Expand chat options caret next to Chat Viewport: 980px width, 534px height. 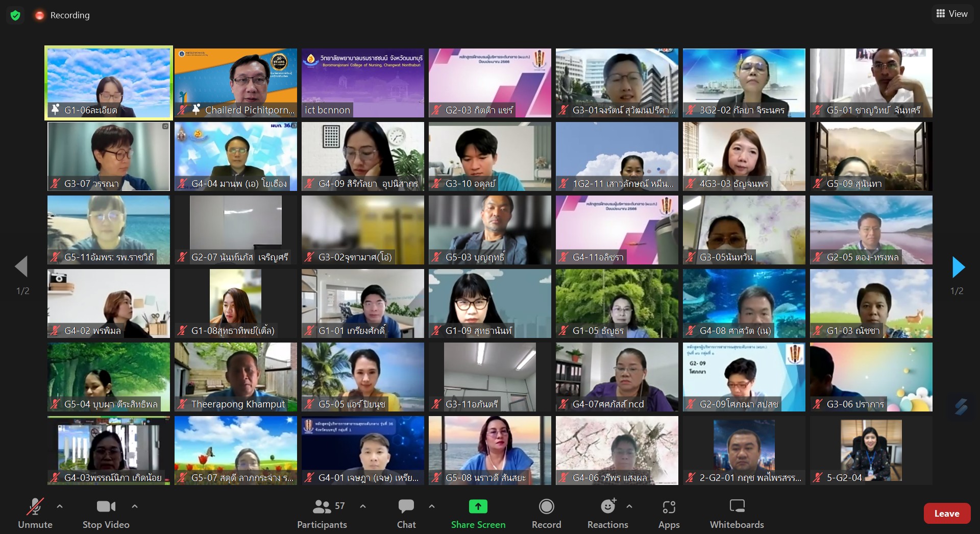[x=432, y=506]
